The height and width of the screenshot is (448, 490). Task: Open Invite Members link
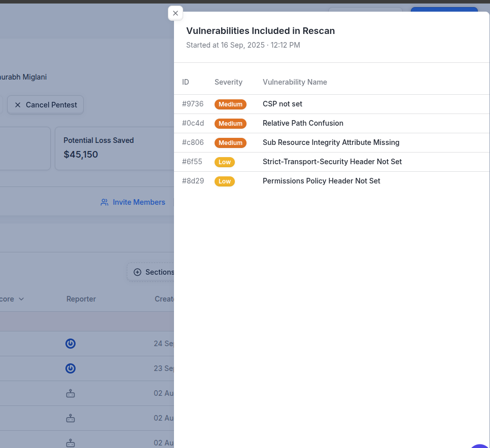click(133, 202)
